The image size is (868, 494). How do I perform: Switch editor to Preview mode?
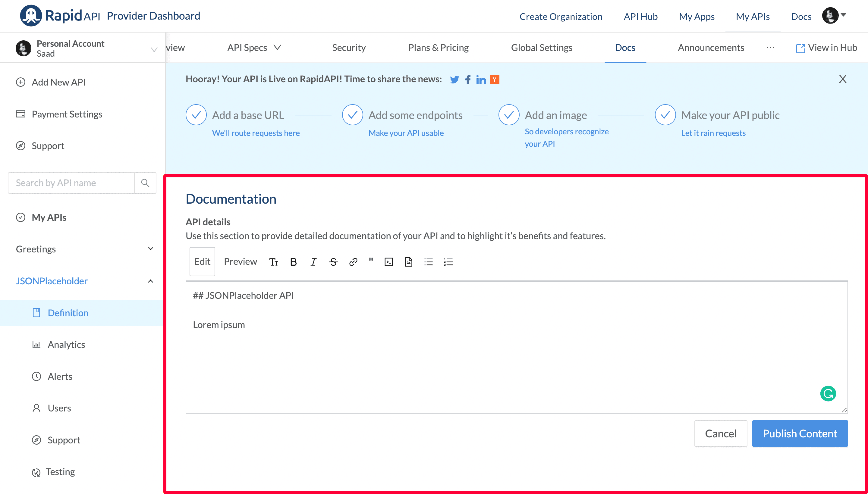(240, 261)
